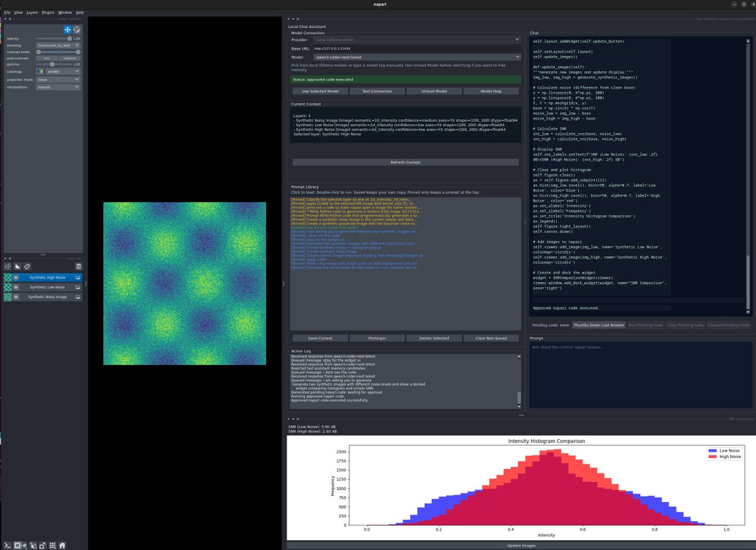The width and height of the screenshot is (756, 550).
Task: Select the Synthetic Noisy Image layer name
Action: click(47, 296)
